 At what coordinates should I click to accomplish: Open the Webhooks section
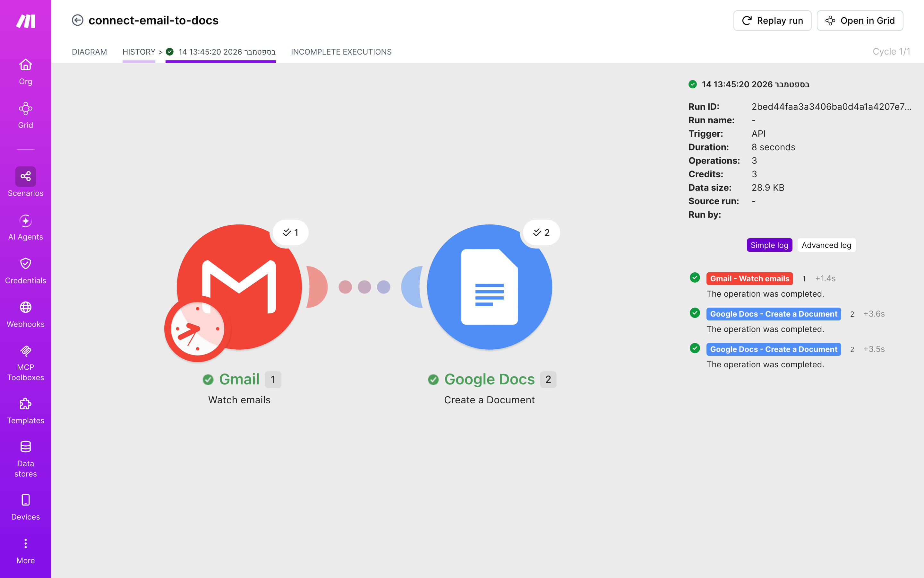click(26, 314)
